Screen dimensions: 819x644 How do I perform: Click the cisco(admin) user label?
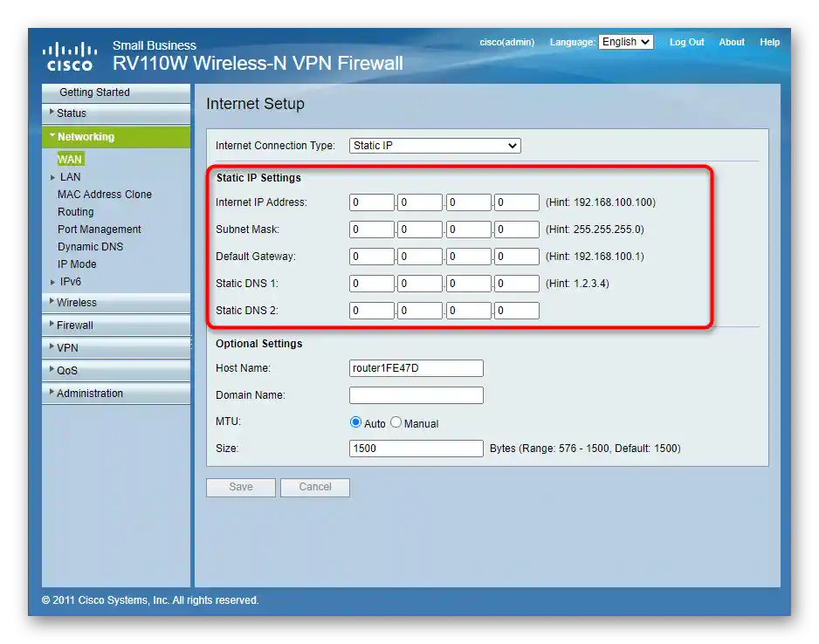click(x=506, y=42)
